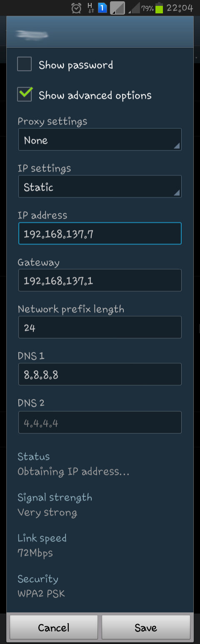Edit the DNS 2 field

coord(100,422)
